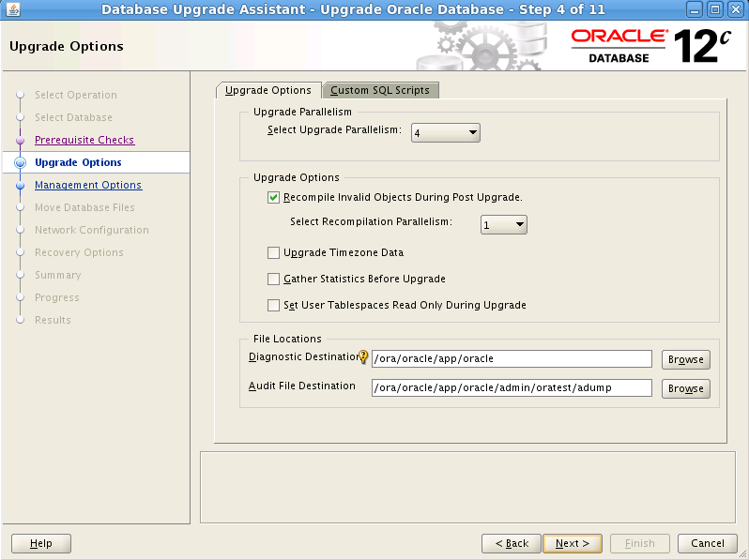Select the Upgrade Options tab

(268, 90)
